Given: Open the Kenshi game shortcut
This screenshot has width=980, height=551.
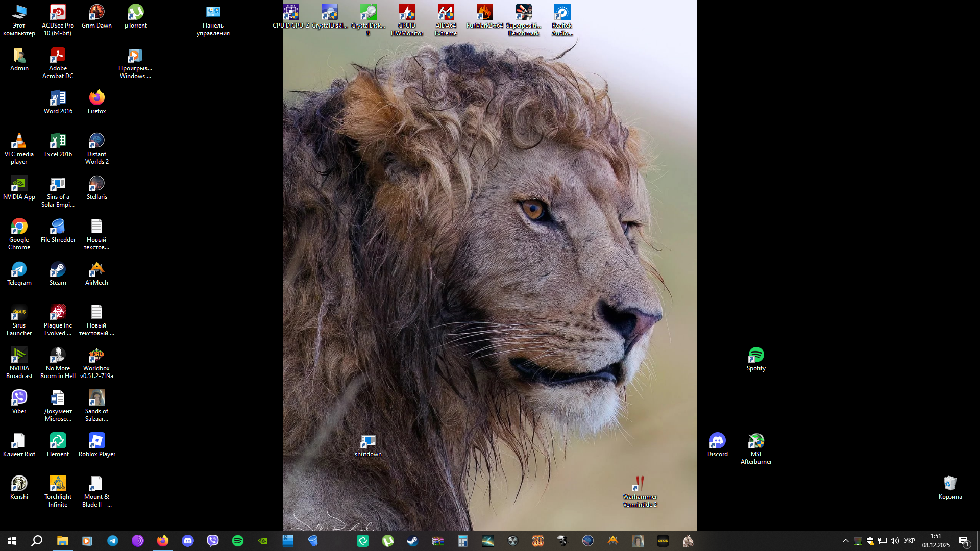Looking at the screenshot, I should coord(19,487).
